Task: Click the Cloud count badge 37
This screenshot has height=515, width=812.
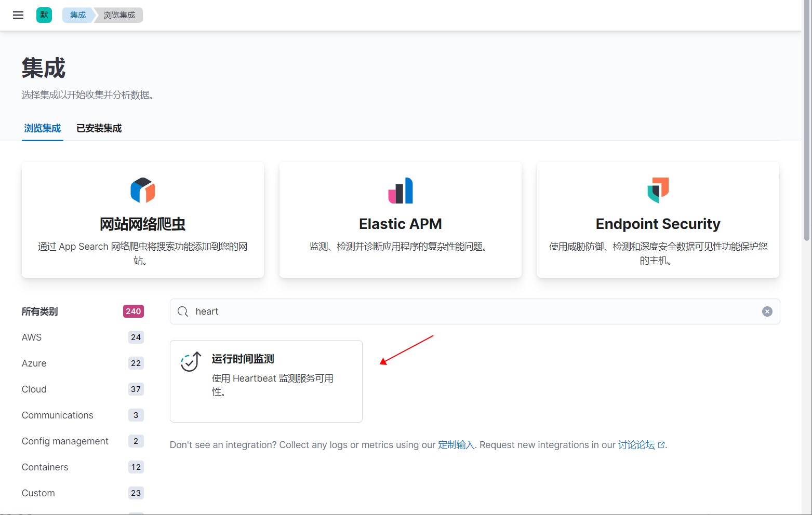Action: pos(136,389)
